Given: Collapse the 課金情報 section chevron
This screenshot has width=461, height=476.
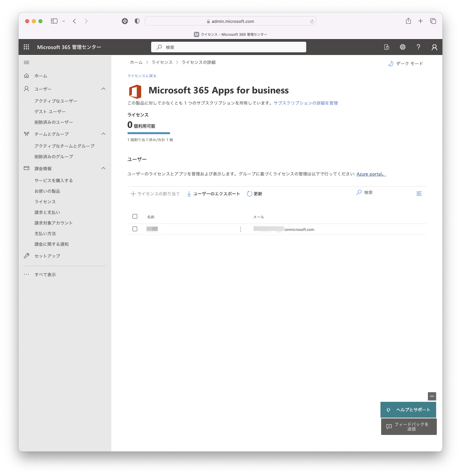Looking at the screenshot, I should tap(103, 168).
